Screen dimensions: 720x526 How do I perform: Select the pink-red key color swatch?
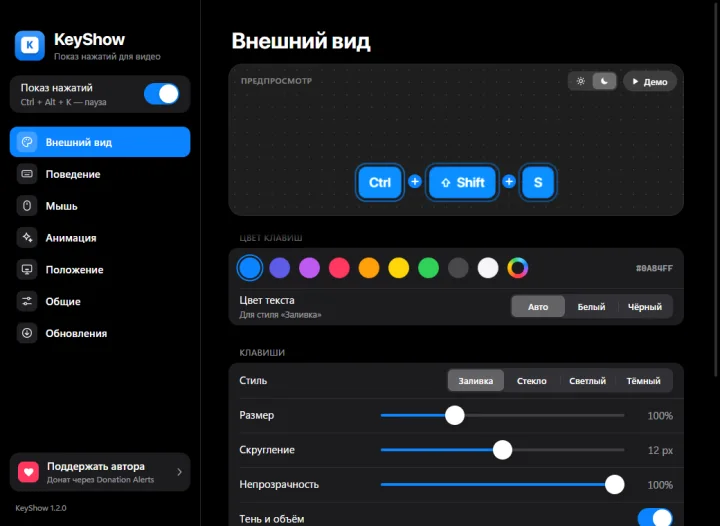339,268
